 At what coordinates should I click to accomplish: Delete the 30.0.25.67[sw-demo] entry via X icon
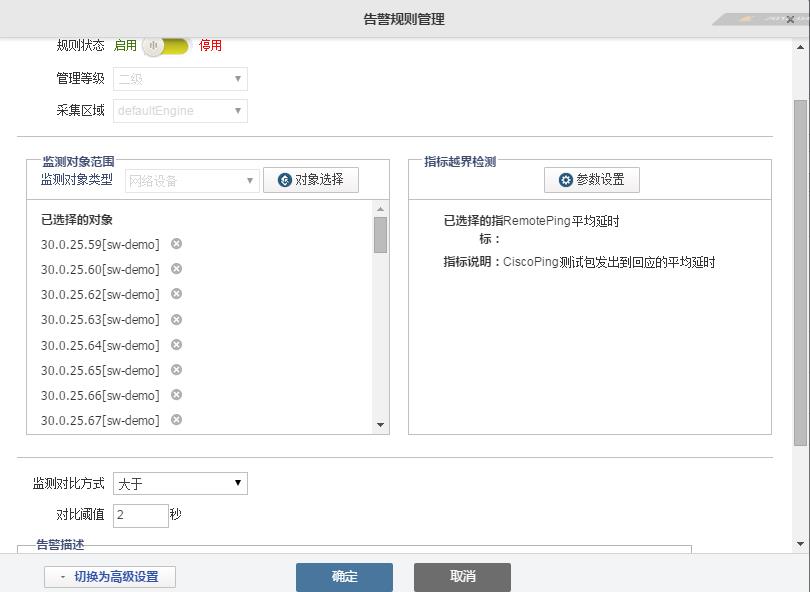point(176,420)
